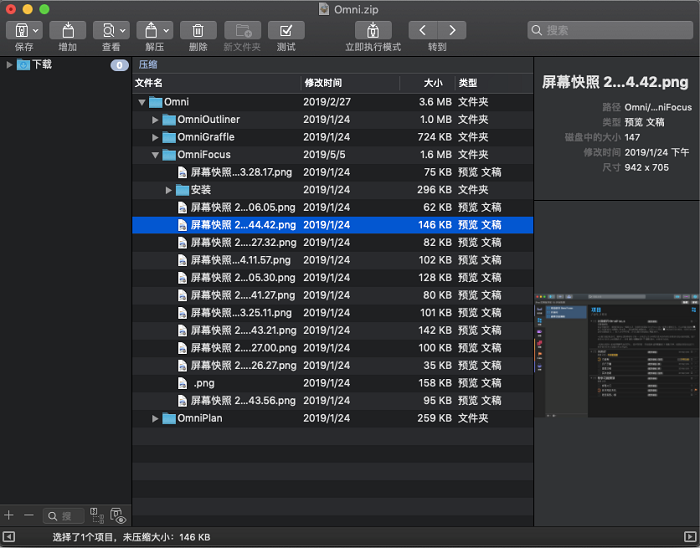Collapse the OmniFocus folder

[x=156, y=155]
